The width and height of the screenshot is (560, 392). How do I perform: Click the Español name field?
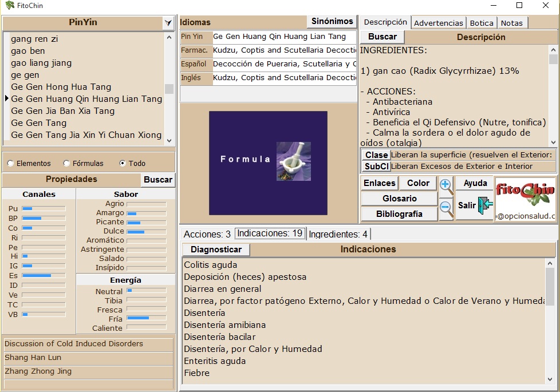pos(284,64)
